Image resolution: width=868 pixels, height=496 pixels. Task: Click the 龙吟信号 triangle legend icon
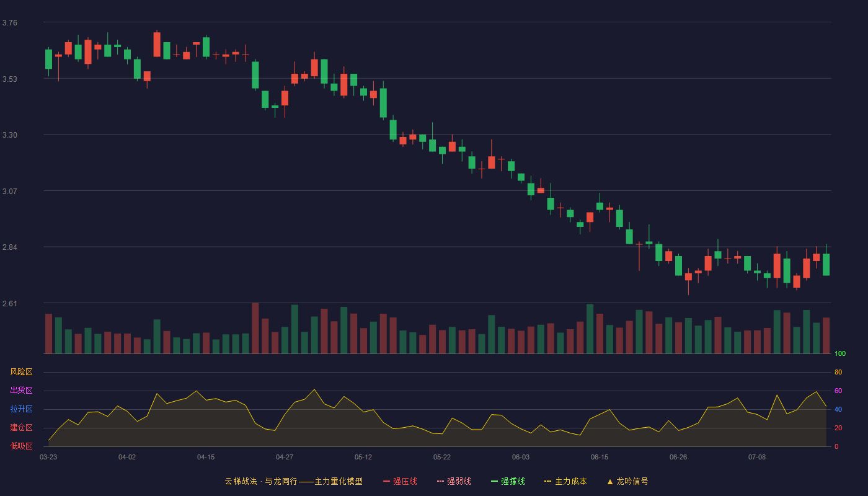pyautogui.click(x=610, y=481)
